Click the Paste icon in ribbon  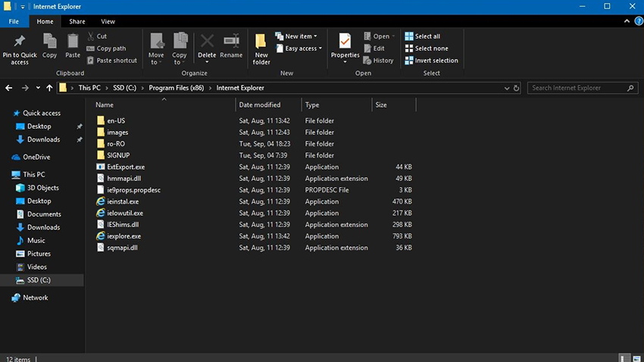(x=73, y=45)
